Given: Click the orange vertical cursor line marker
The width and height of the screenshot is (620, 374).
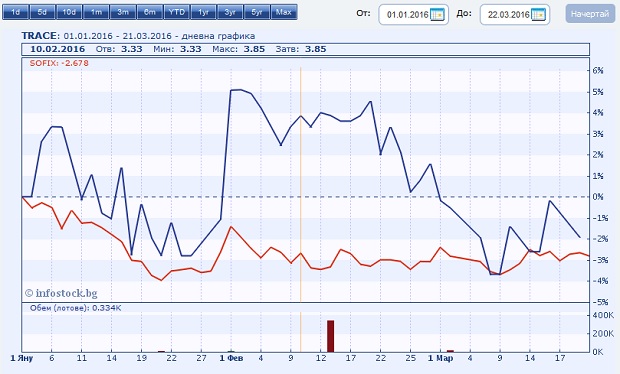Looking at the screenshot, I should (301, 185).
